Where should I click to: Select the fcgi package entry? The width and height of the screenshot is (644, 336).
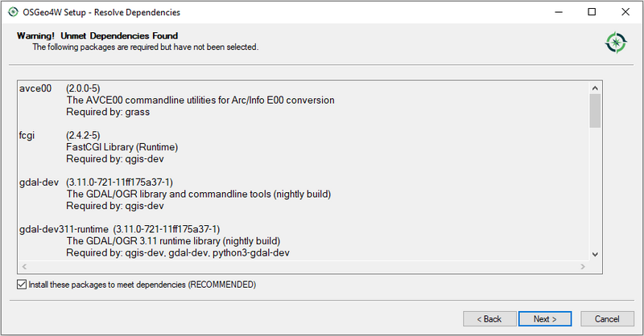27,135
